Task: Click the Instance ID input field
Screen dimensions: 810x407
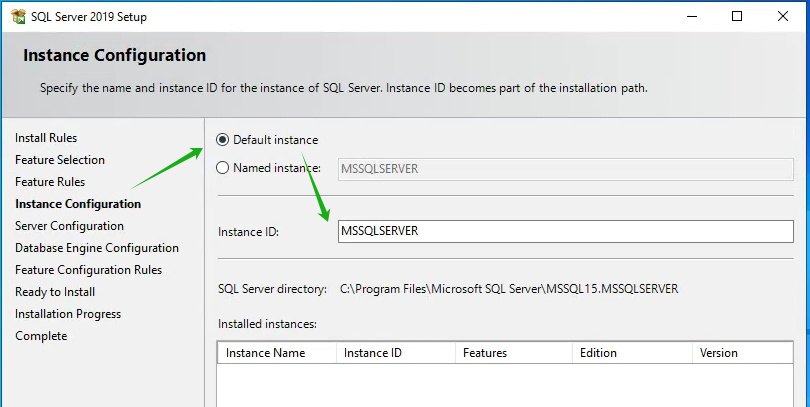Action: pyautogui.click(x=566, y=231)
